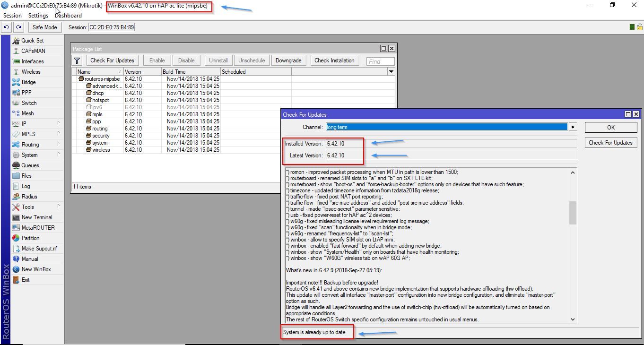Viewport: 644px width, 345px height.
Task: Click OK in Check For Updates dialog
Action: tap(611, 128)
